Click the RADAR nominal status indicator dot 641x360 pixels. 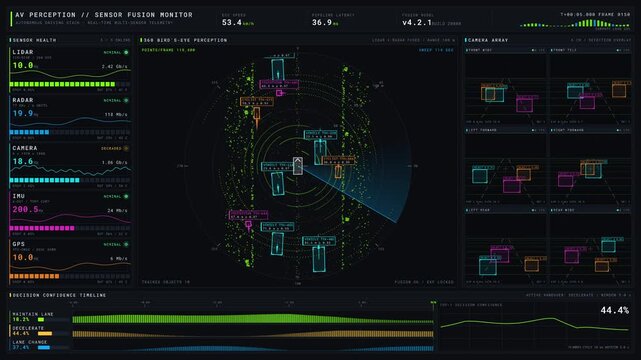click(126, 100)
